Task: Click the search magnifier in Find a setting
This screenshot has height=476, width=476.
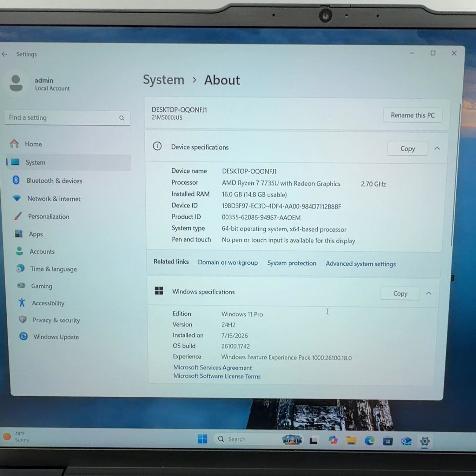Action: point(122,118)
